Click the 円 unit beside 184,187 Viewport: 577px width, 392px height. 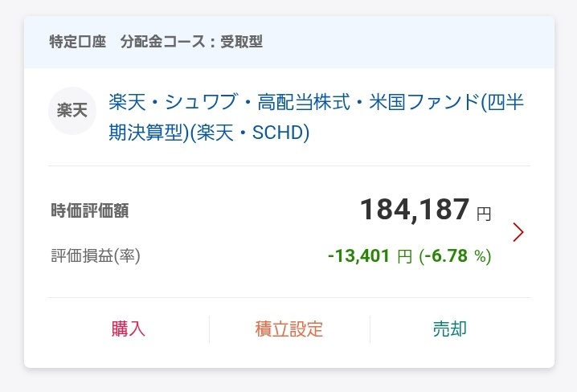[484, 214]
